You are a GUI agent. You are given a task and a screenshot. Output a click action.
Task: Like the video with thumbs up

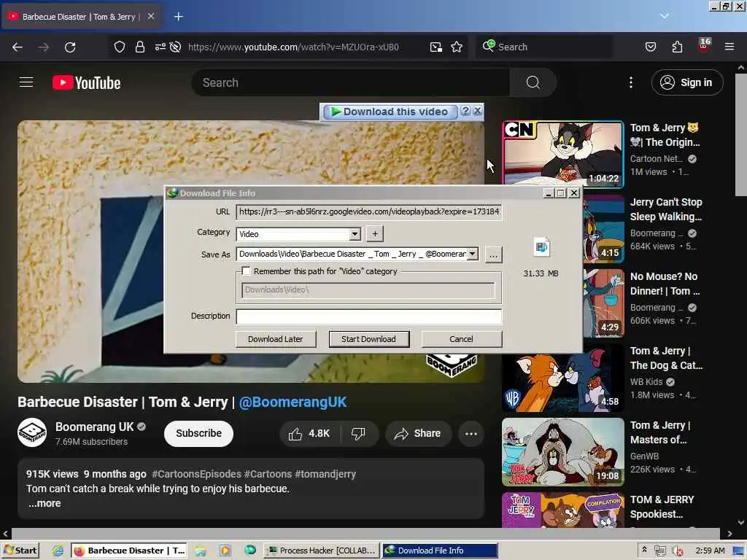click(x=309, y=433)
